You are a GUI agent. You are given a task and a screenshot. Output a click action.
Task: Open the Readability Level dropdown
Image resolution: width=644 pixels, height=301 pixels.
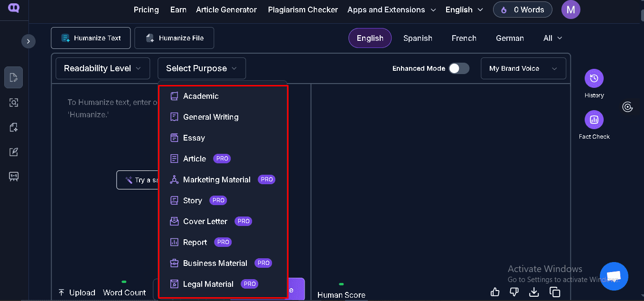pyautogui.click(x=103, y=68)
